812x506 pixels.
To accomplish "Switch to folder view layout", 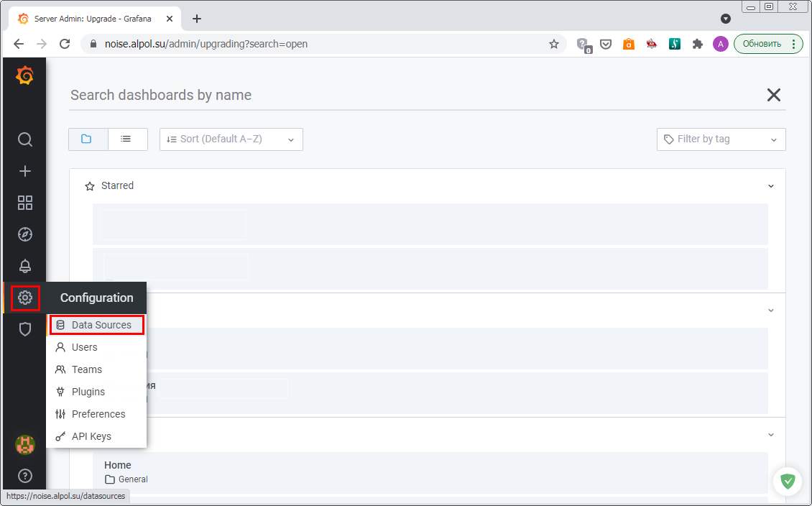I will pyautogui.click(x=88, y=139).
